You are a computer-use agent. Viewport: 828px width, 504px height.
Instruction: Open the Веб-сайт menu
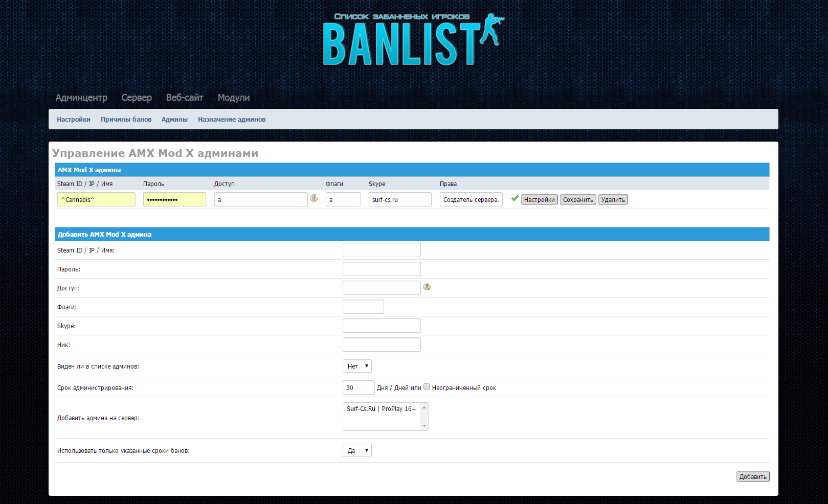pyautogui.click(x=185, y=98)
